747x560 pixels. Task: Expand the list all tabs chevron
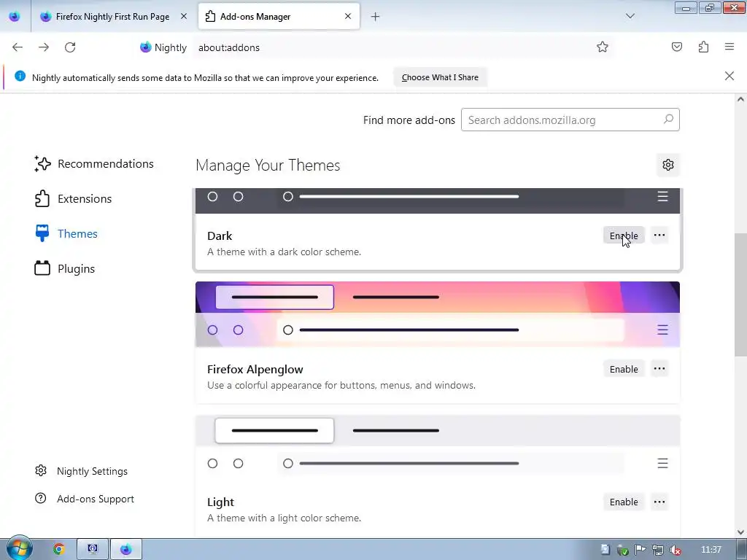pyautogui.click(x=630, y=16)
